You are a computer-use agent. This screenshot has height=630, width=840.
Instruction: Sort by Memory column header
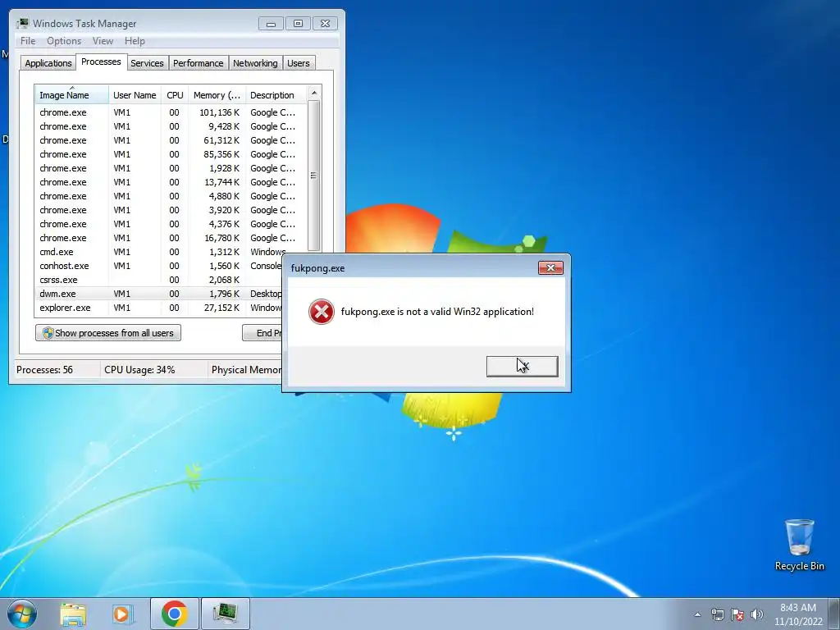click(x=217, y=95)
